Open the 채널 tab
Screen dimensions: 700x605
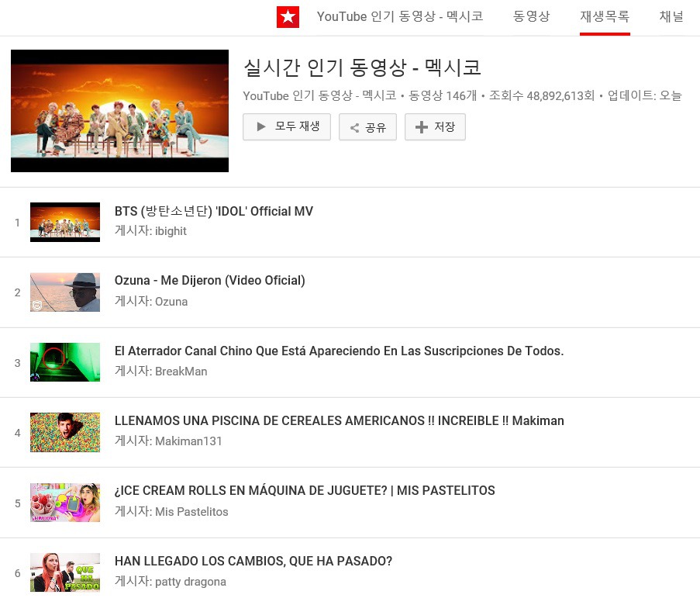click(671, 16)
